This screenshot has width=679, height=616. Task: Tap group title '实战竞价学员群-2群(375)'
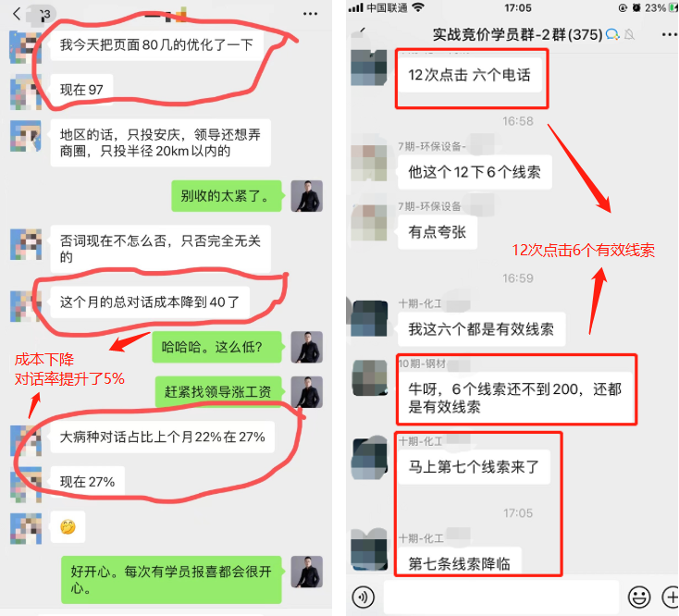tap(517, 34)
